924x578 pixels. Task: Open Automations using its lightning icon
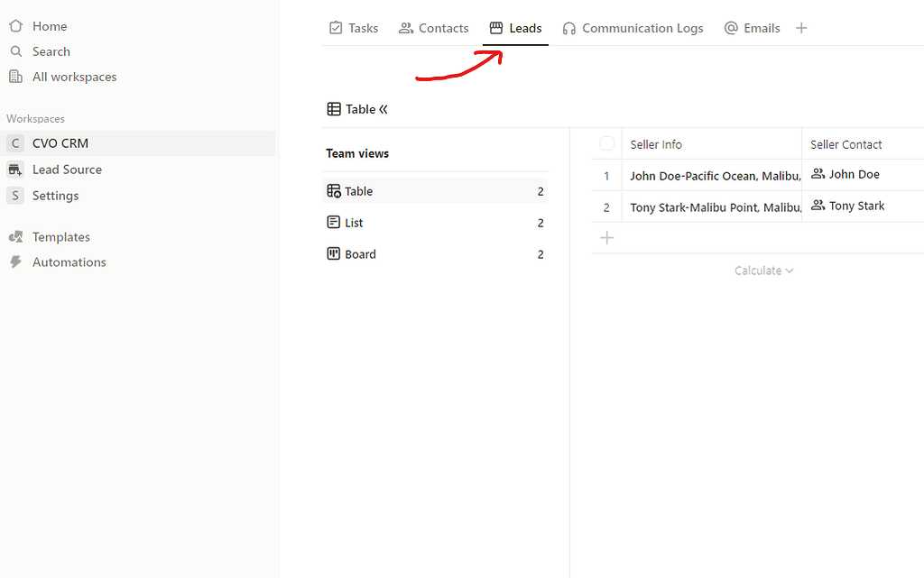[15, 261]
